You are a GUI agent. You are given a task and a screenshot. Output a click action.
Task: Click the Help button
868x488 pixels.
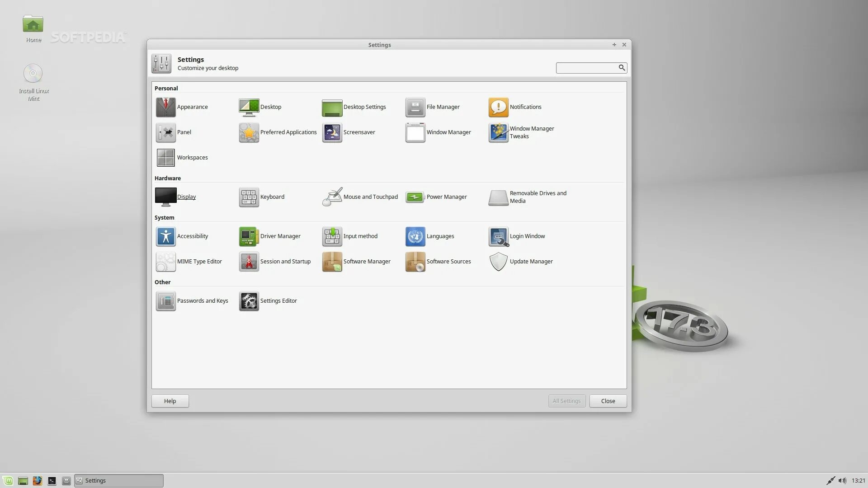click(170, 401)
